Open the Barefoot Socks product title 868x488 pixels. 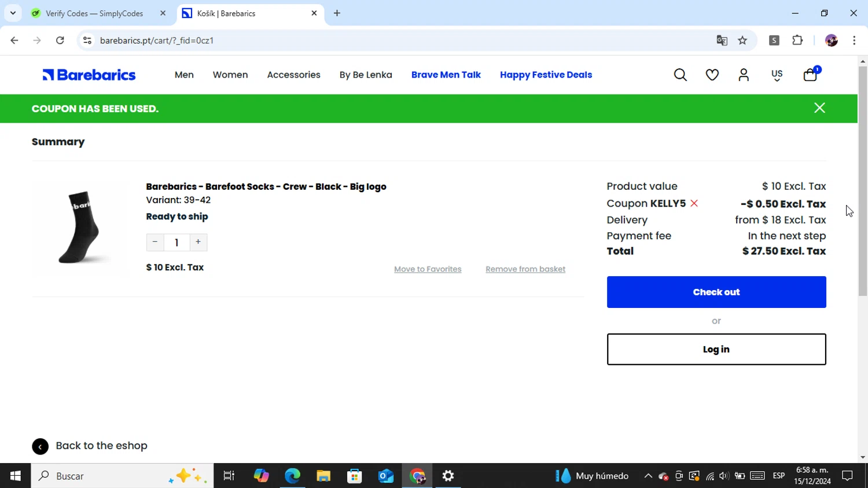[266, 186]
